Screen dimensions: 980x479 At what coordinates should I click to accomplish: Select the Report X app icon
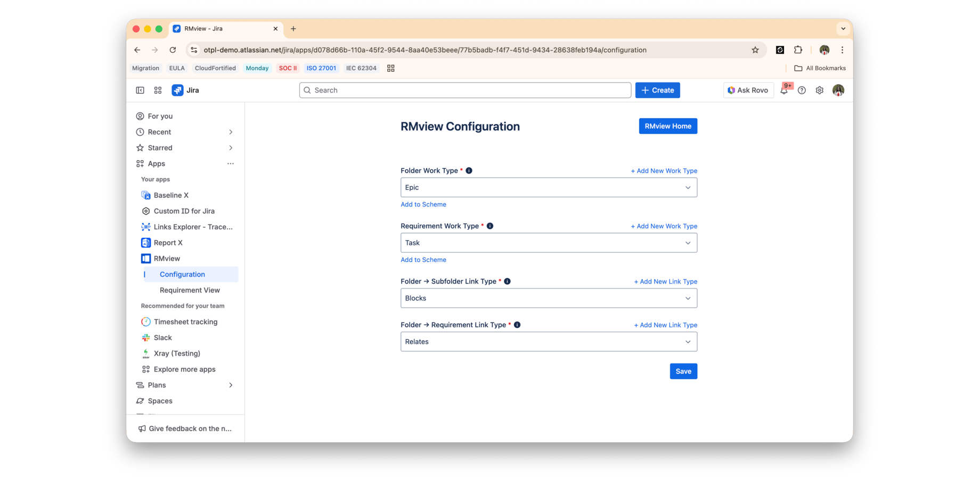pos(145,243)
